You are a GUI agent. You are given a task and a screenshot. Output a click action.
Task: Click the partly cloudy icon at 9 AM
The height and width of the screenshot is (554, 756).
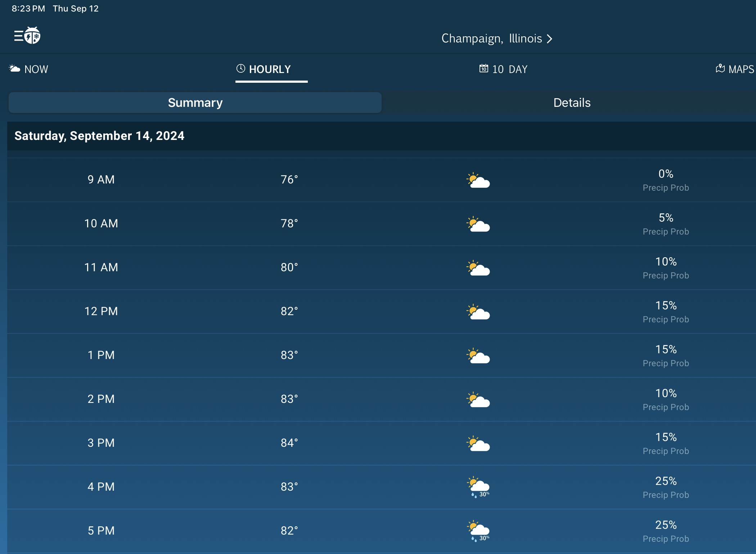pyautogui.click(x=478, y=180)
